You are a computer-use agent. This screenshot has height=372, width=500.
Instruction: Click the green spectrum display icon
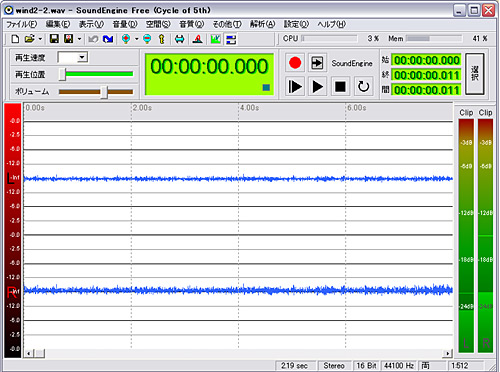(x=216, y=39)
